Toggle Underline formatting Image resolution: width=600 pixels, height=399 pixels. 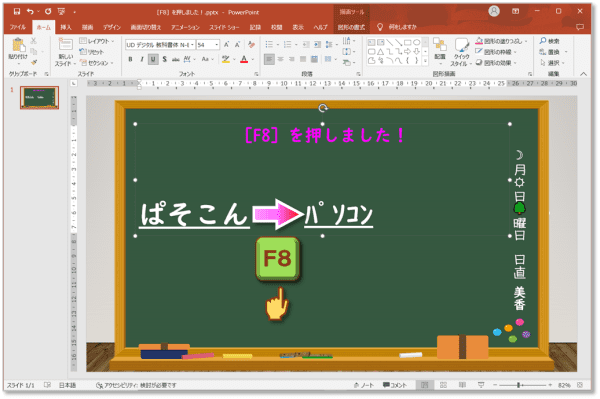pyautogui.click(x=153, y=59)
